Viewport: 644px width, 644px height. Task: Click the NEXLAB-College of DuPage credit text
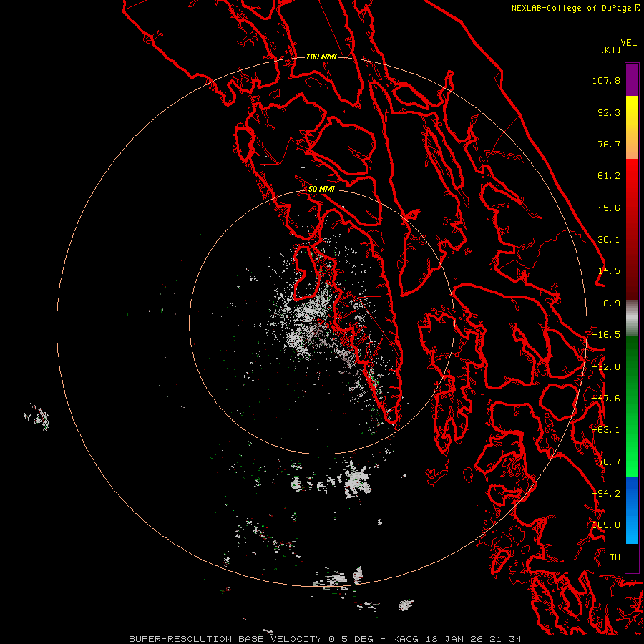(x=571, y=8)
